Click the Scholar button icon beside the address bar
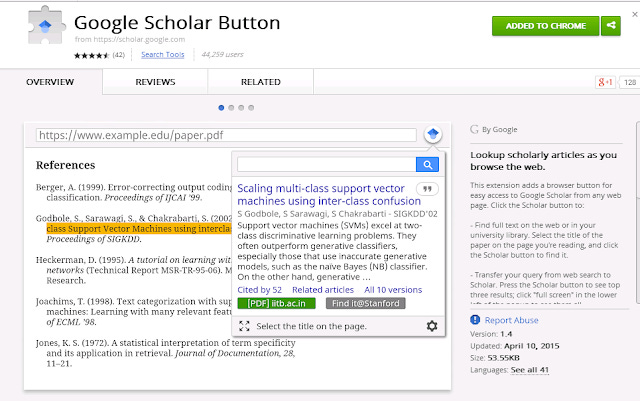The height and width of the screenshot is (401, 640). (x=432, y=134)
